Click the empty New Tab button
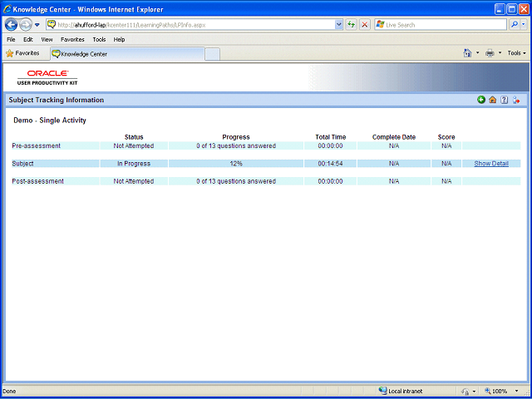532x399 pixels. click(213, 54)
